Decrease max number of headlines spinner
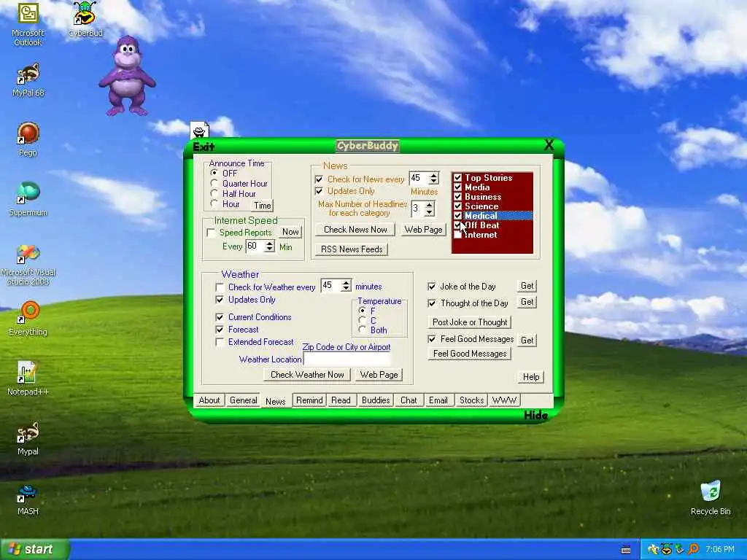The height and width of the screenshot is (560, 747). coord(429,211)
